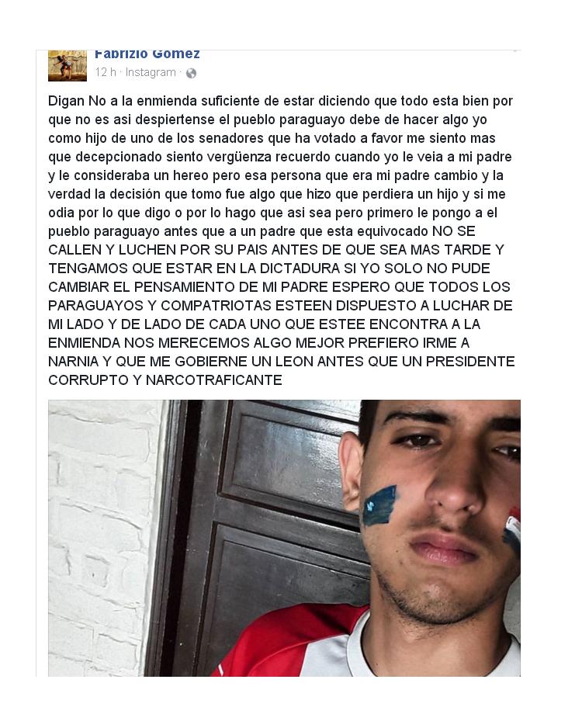The width and height of the screenshot is (582, 728).
Task: Click the phrase 'TENGAMOS QUE ESTAR EN LA DICTADURA'
Action: coord(194,269)
